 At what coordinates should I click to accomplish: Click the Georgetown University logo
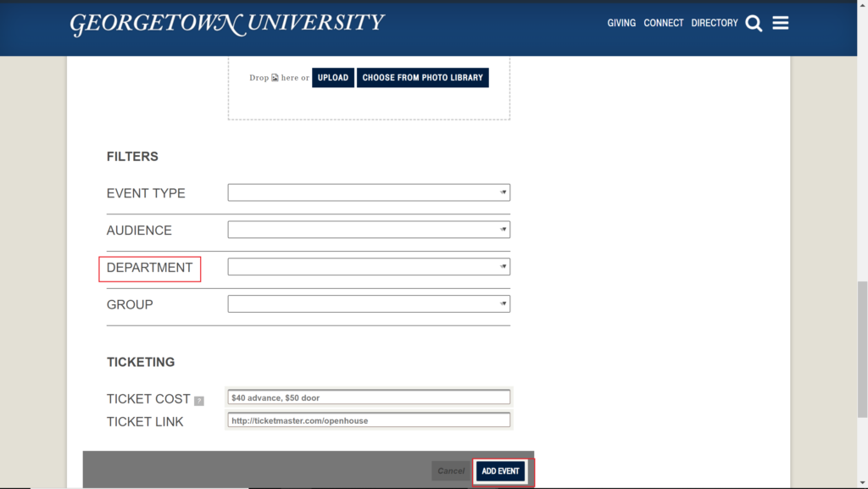[227, 24]
